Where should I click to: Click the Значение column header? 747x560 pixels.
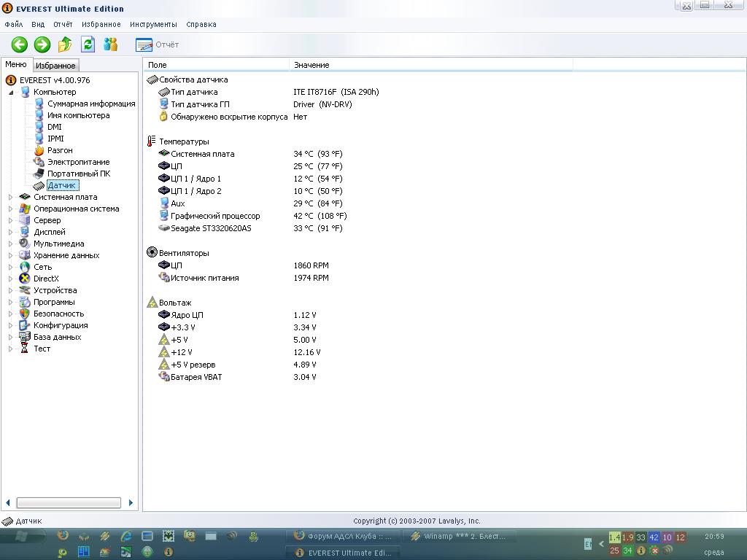pos(430,65)
